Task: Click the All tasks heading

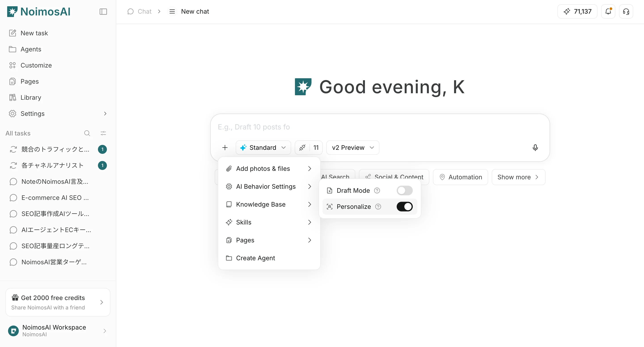Action: 18,133
